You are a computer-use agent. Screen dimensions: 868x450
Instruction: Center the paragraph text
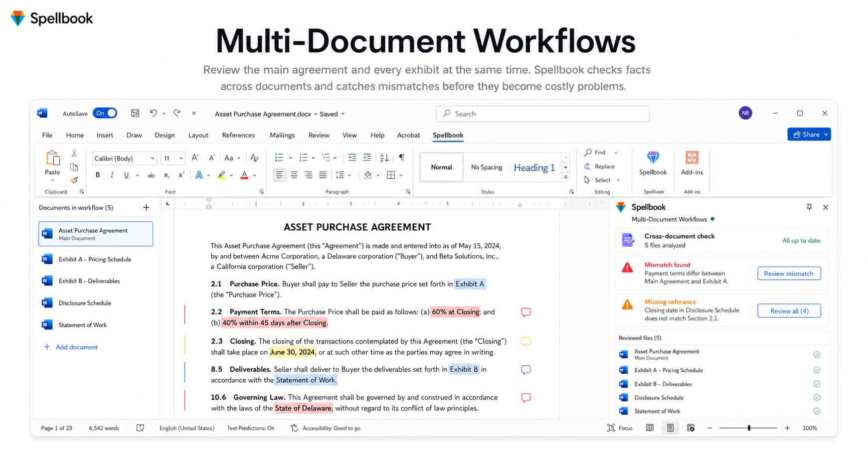click(294, 175)
